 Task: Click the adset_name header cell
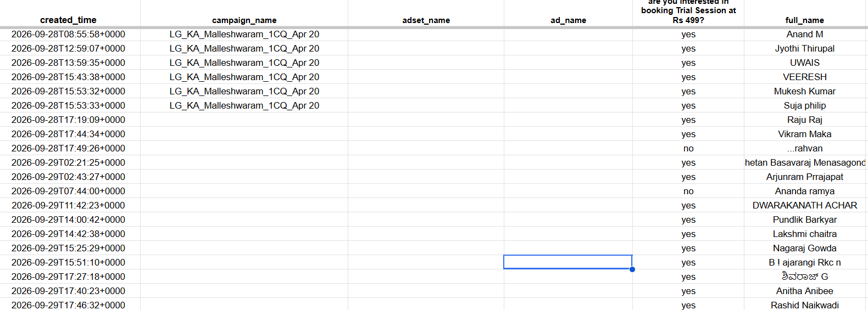426,20
